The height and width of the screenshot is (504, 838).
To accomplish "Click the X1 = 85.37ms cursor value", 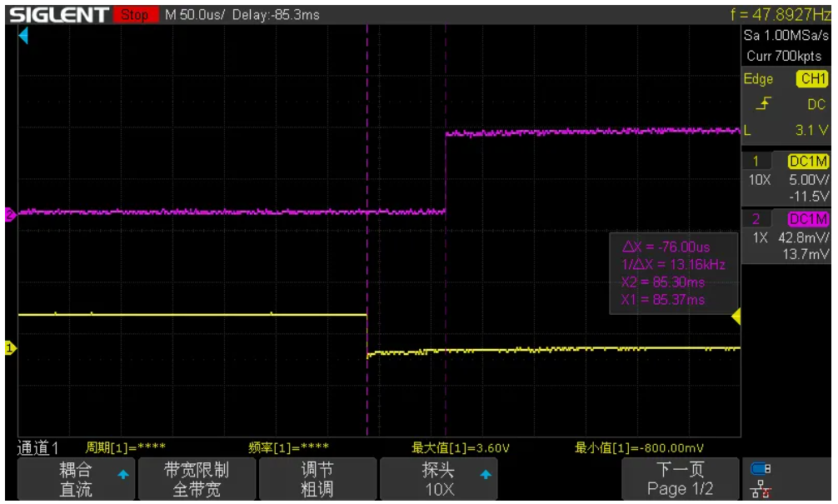I will [663, 300].
